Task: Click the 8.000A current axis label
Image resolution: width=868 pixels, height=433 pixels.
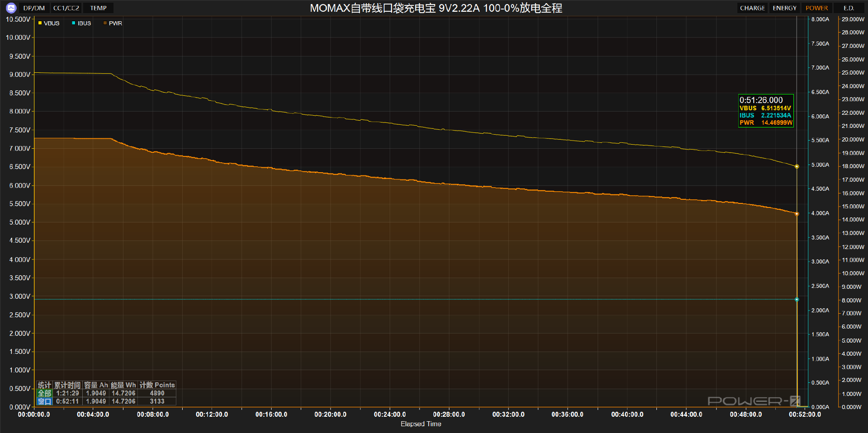Action: point(820,19)
